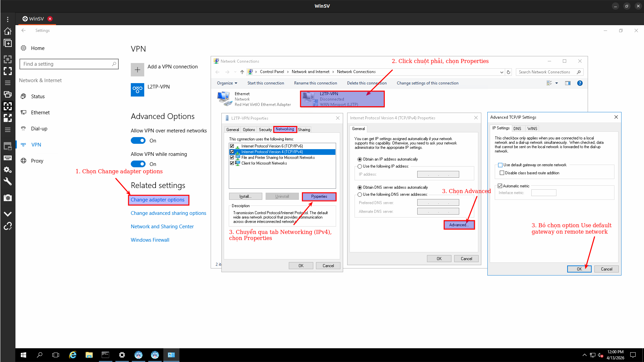Click OK in Advanced TCP/IP Settings
The width and height of the screenshot is (644, 362).
coord(579,269)
